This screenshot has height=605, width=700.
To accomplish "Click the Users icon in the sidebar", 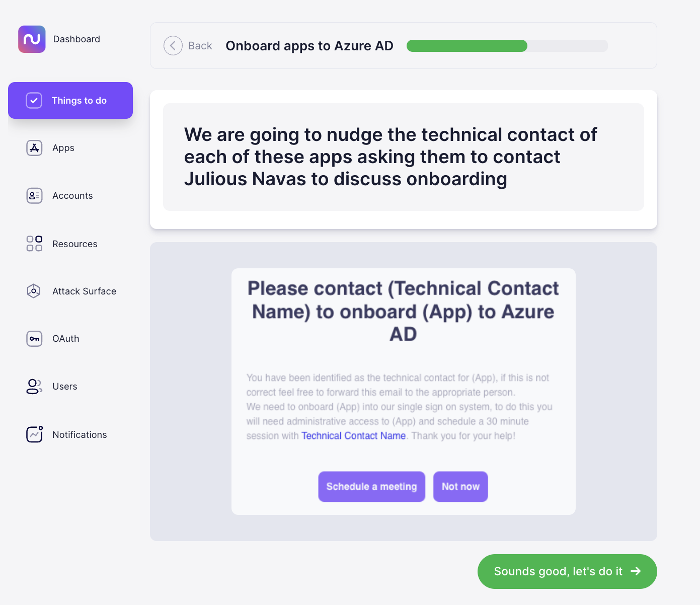I will coord(33,387).
